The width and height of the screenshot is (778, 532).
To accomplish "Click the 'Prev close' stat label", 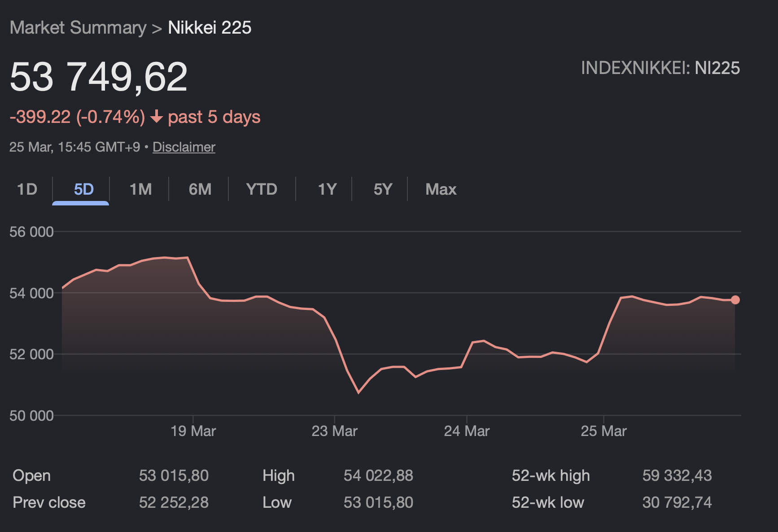I will point(49,502).
